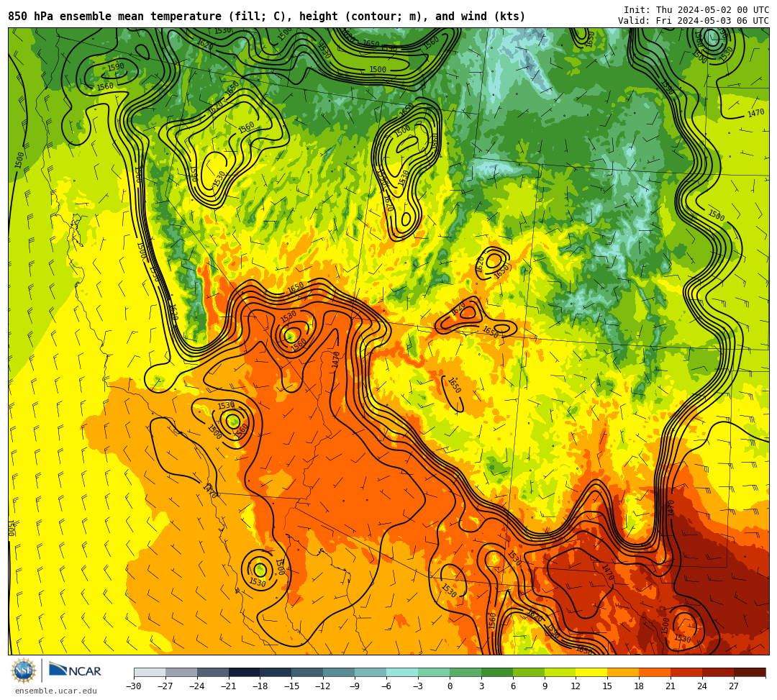This screenshot has width=777, height=700.
Task: Click the −9 colorbar tick label
Action: 355,686
